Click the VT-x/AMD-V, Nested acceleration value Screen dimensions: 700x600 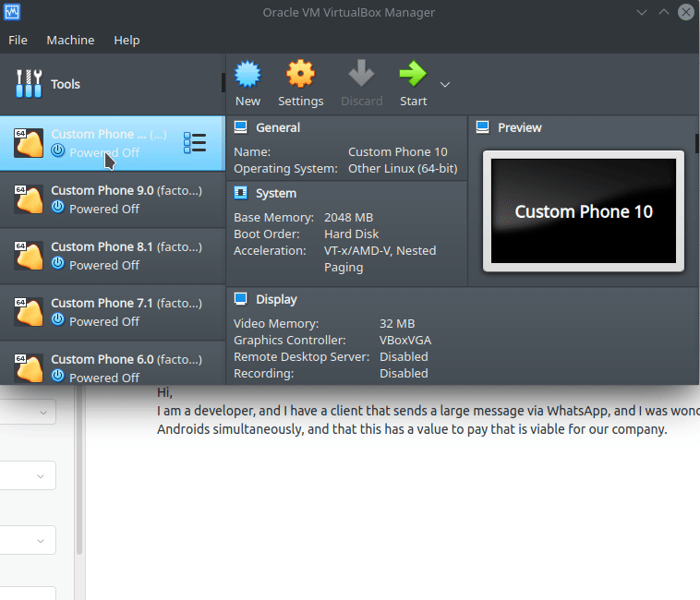tap(380, 251)
